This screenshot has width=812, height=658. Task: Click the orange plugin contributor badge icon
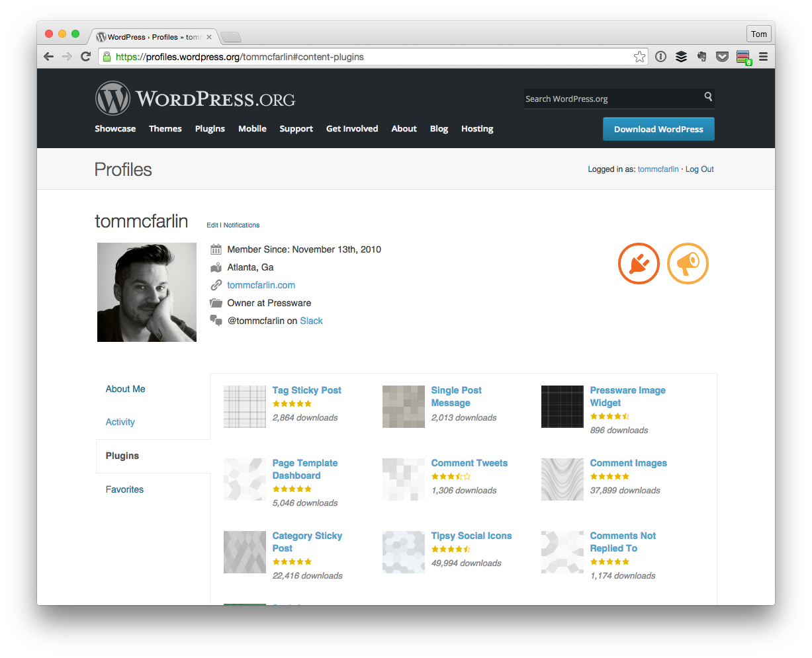(638, 263)
